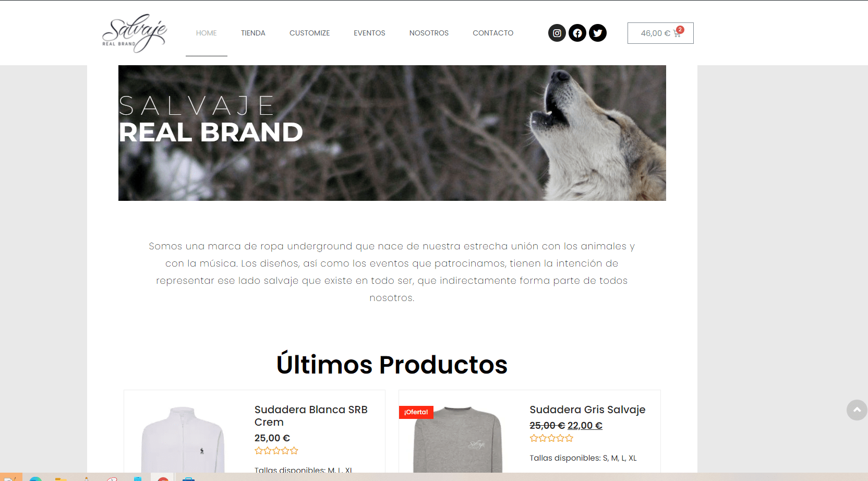Open Sudadera Gris Salvaje product link
This screenshot has height=481, width=868.
(x=587, y=410)
